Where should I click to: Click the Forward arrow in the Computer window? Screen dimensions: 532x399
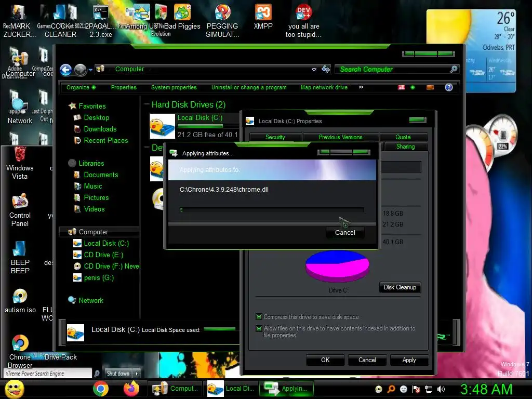[81, 70]
